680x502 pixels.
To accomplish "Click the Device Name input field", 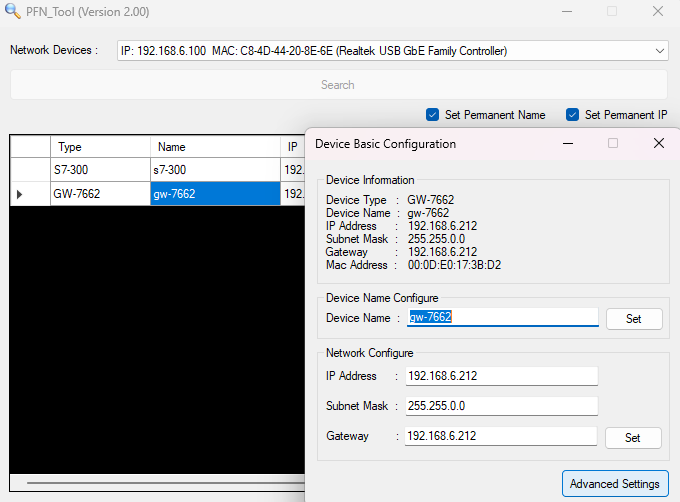I will (501, 318).
